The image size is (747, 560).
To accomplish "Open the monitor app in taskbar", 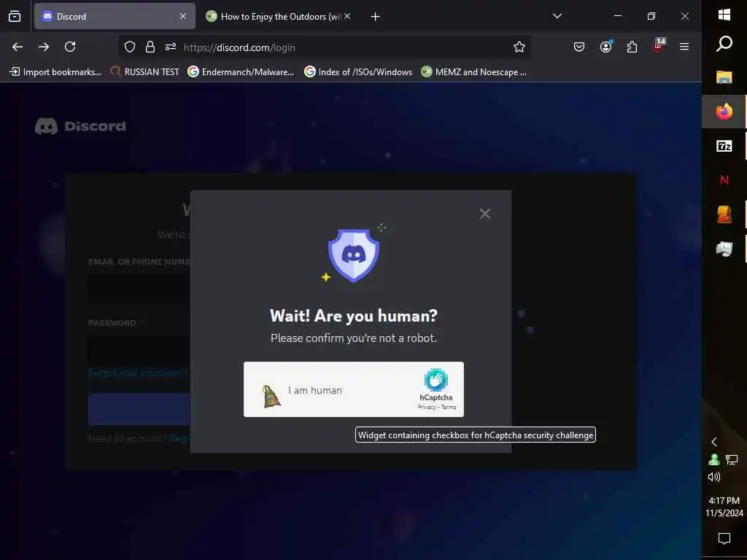I will 724,249.
